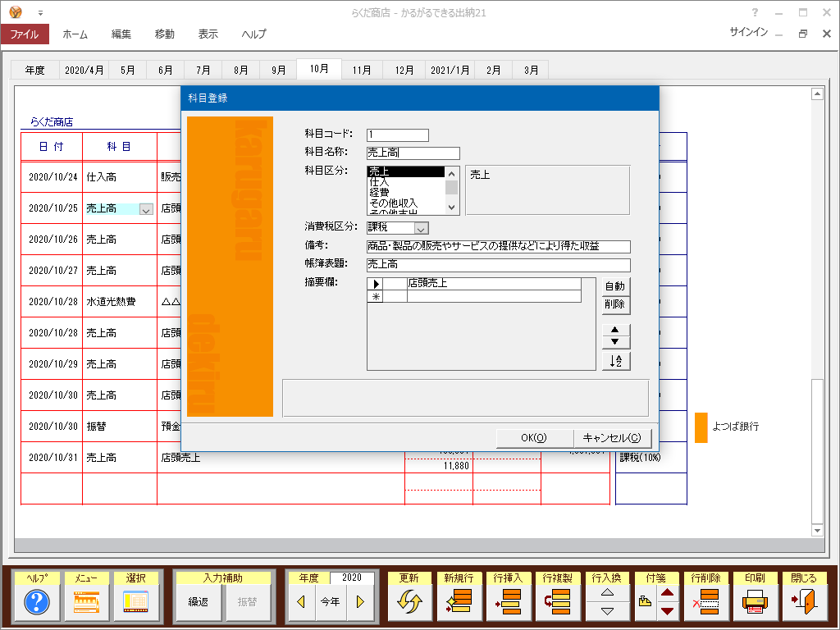Click the 帳簿表題 input field
Screen dimensions: 840x630
click(498, 265)
